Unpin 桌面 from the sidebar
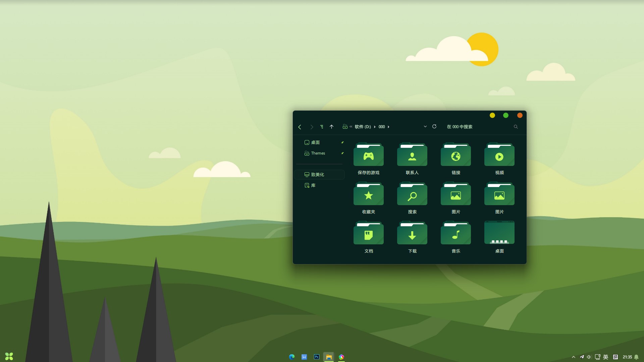 pyautogui.click(x=342, y=142)
